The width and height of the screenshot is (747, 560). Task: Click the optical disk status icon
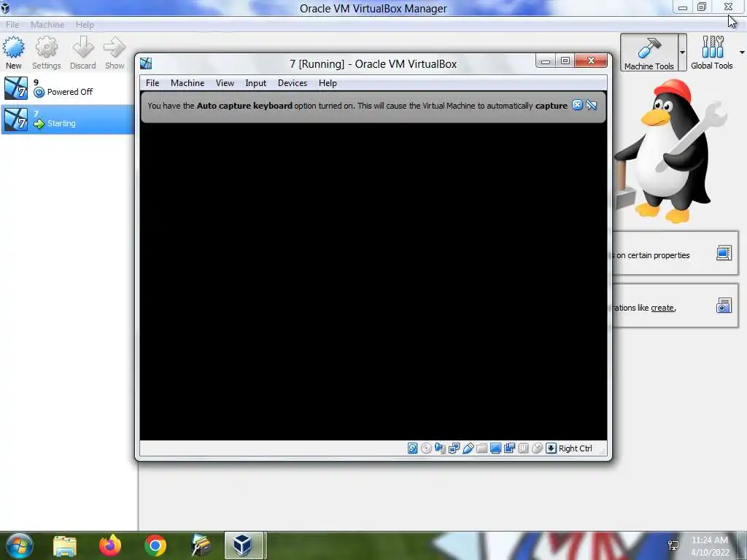[426, 448]
